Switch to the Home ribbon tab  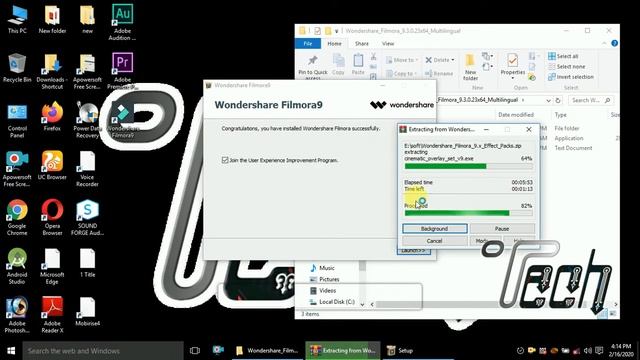(x=334, y=43)
